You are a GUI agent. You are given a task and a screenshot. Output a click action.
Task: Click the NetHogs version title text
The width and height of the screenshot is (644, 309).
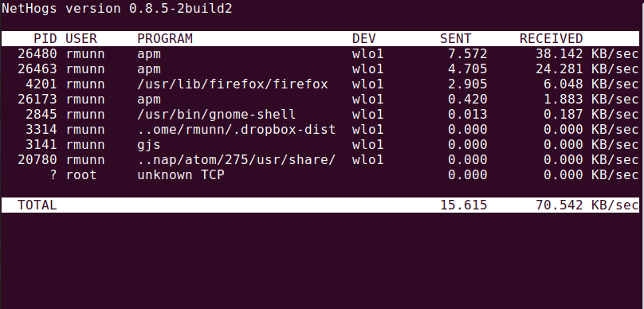(x=117, y=8)
